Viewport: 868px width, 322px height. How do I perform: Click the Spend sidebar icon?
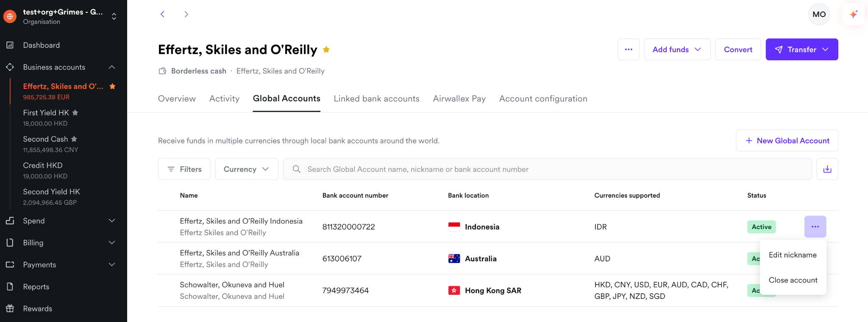(10, 221)
